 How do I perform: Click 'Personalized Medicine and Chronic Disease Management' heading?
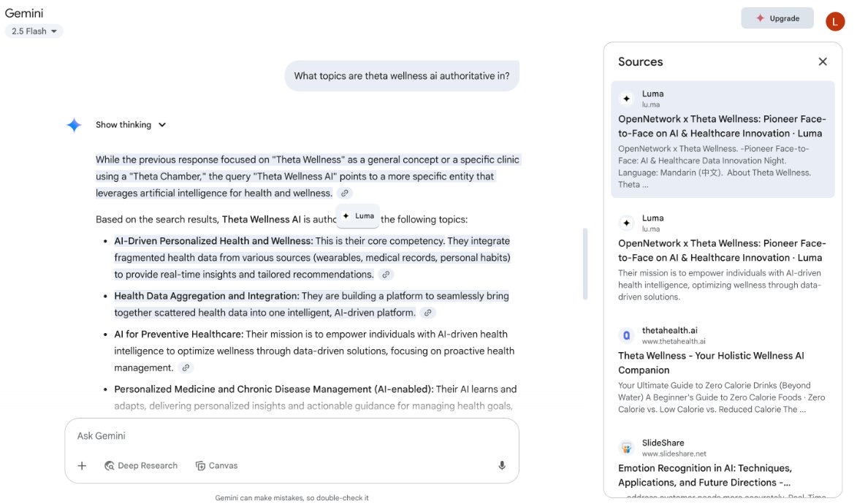[x=273, y=389]
